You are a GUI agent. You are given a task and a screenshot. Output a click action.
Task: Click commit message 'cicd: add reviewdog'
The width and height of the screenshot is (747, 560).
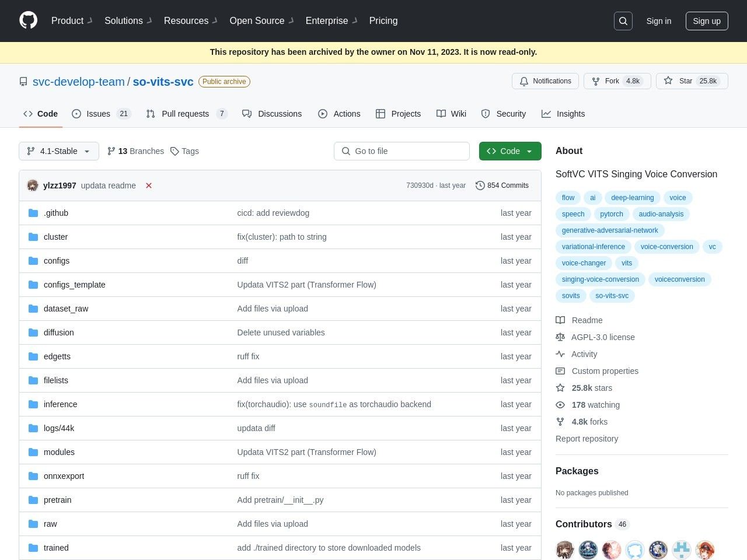coord(273,213)
